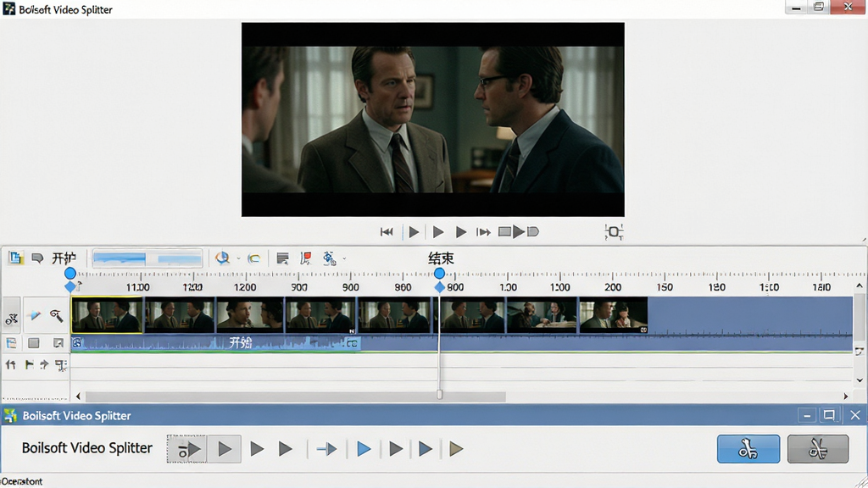
Task: Click the magnifier globe icon in toolbar
Action: (x=223, y=258)
